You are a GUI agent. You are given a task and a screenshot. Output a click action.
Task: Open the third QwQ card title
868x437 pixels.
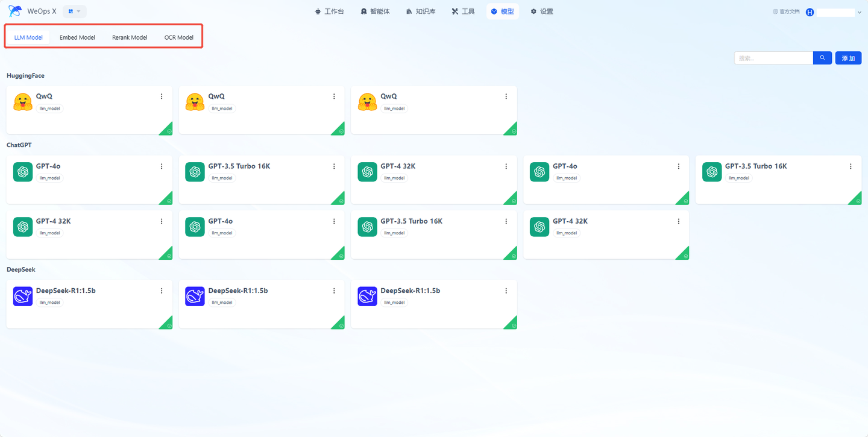click(389, 96)
